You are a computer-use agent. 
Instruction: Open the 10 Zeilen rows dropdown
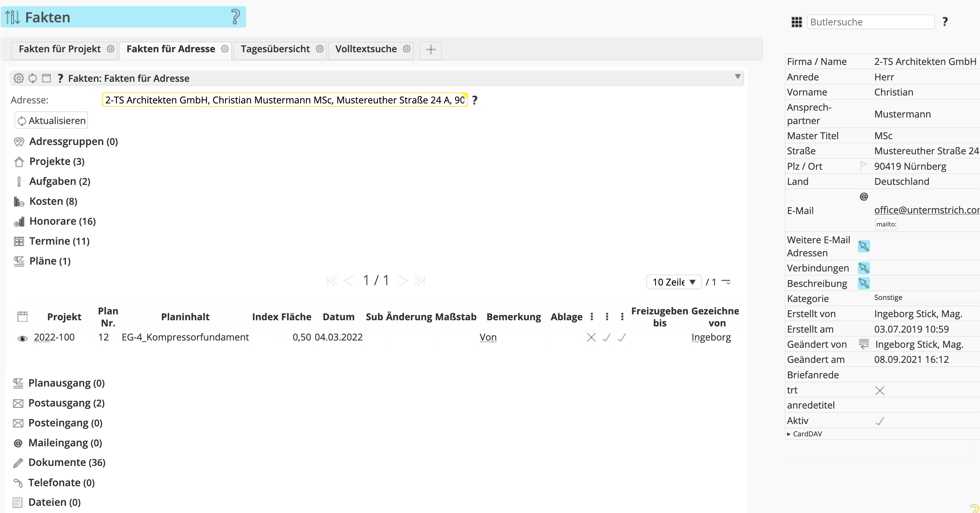(x=673, y=282)
